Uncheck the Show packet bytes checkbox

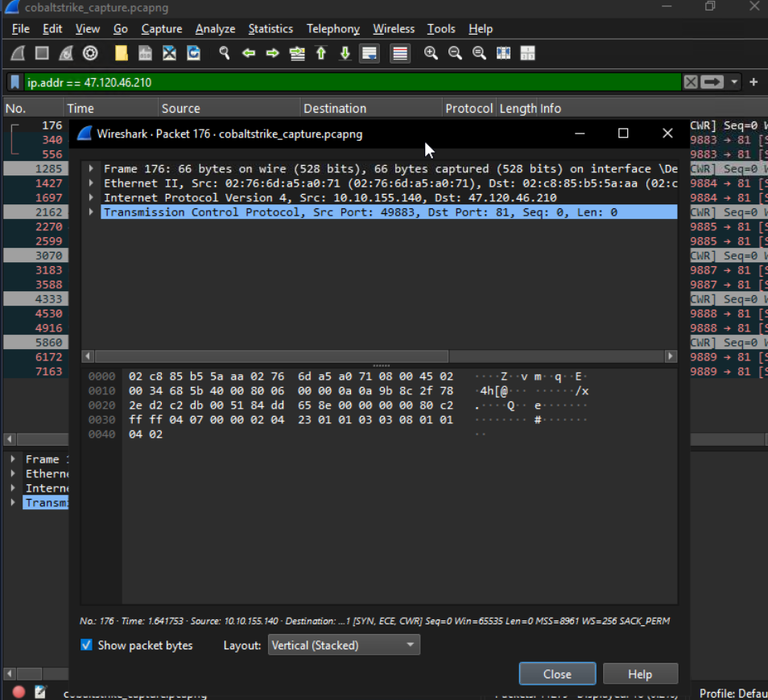pyautogui.click(x=87, y=645)
